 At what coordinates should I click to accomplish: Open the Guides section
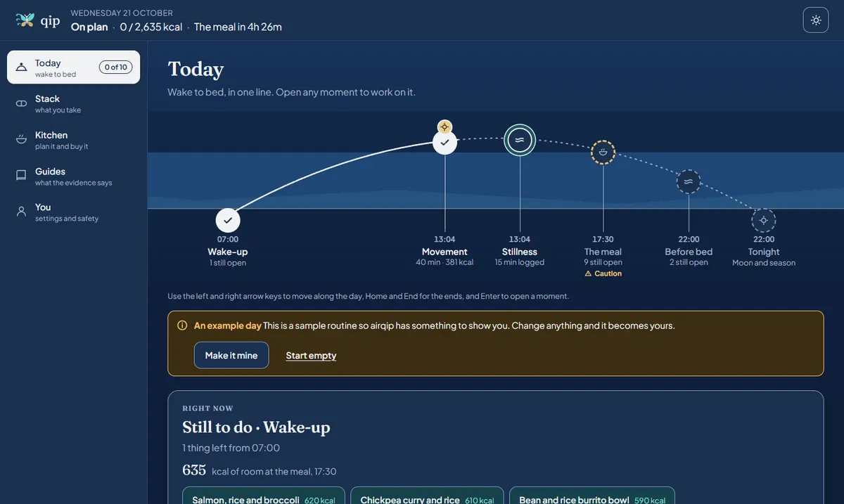point(74,176)
